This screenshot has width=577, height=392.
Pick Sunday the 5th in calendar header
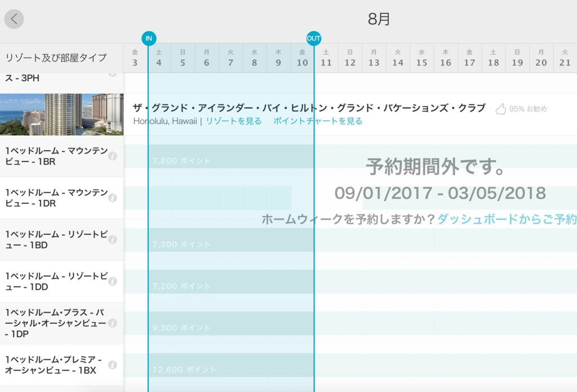pos(183,58)
